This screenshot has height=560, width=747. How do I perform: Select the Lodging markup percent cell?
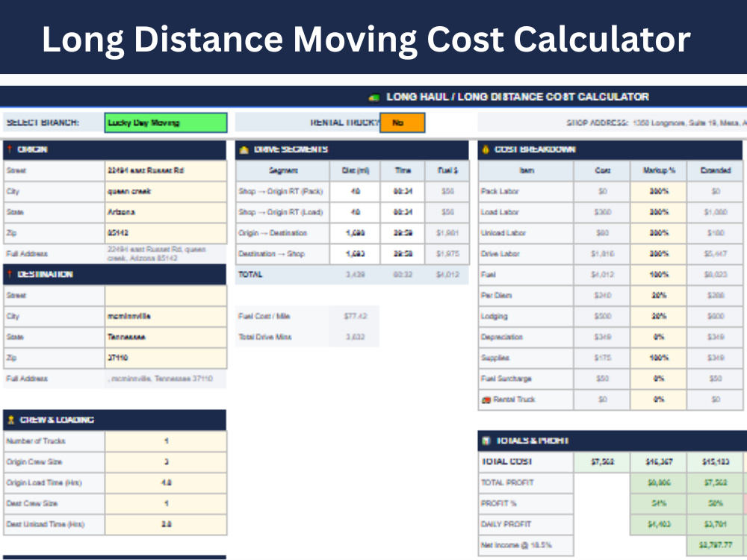[658, 316]
